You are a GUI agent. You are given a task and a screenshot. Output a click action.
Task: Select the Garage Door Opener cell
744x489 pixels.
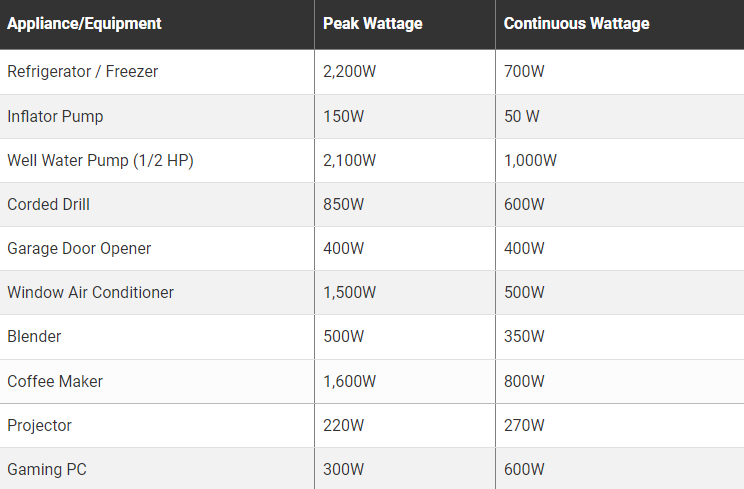coord(79,248)
